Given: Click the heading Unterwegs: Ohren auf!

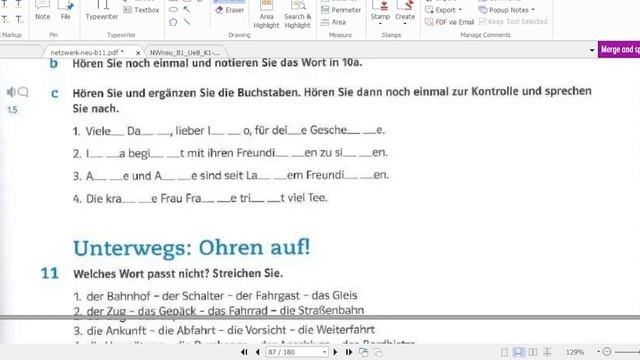Looking at the screenshot, I should pyautogui.click(x=192, y=248).
